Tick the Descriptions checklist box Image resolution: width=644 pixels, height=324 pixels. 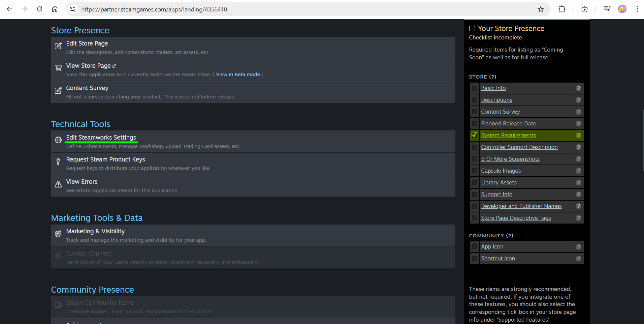coord(474,100)
